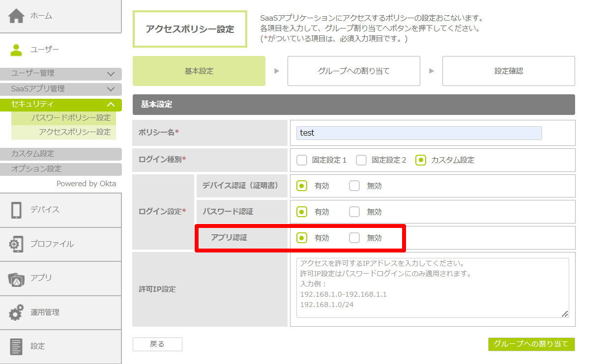
Task: Select 固定設定2 login type
Action: coord(361,160)
